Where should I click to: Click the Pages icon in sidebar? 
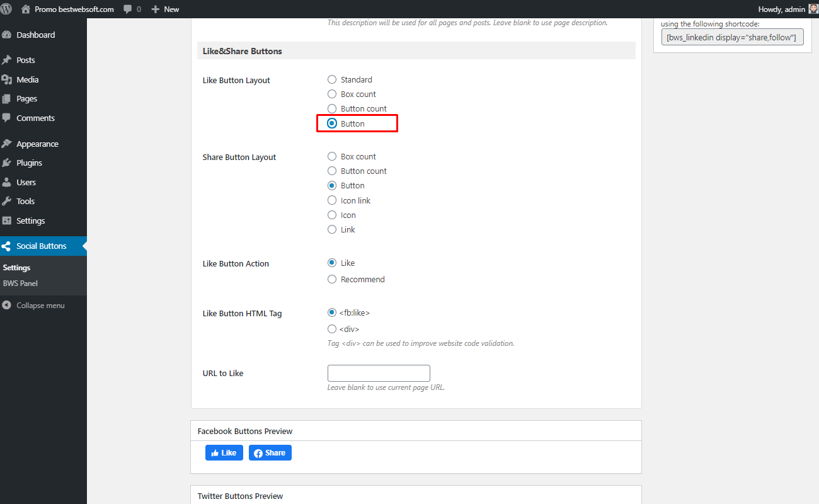[x=7, y=99]
